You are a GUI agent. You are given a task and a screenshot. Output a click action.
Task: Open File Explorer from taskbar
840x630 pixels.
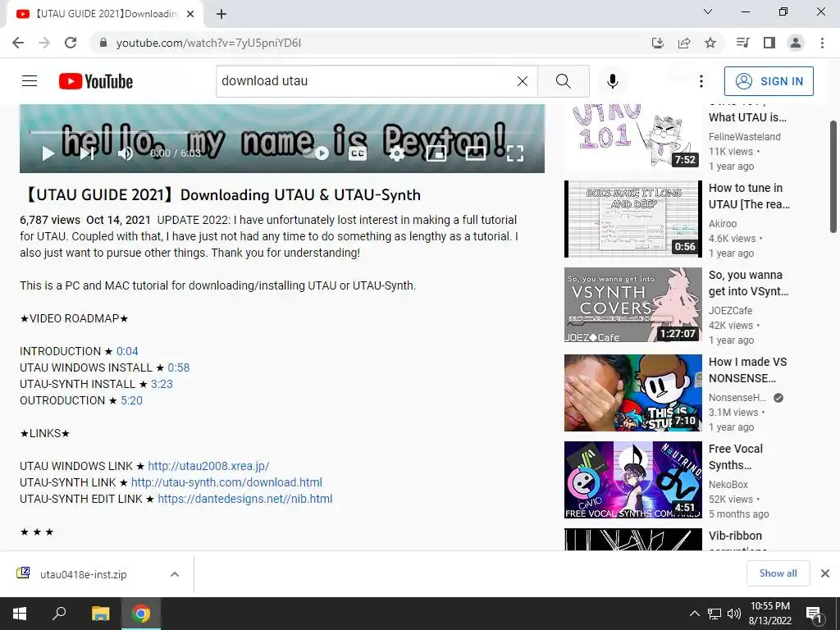click(100, 614)
